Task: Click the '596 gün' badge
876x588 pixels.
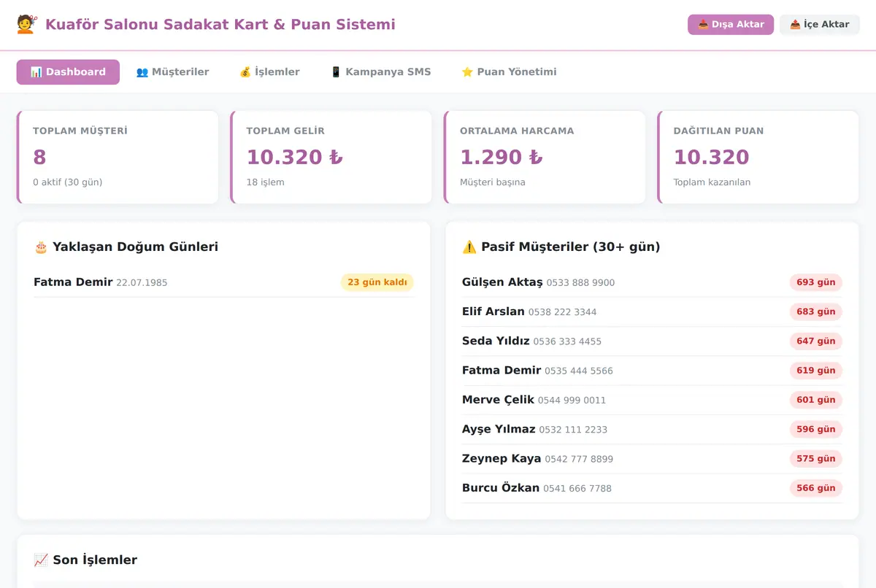Action: pyautogui.click(x=815, y=429)
